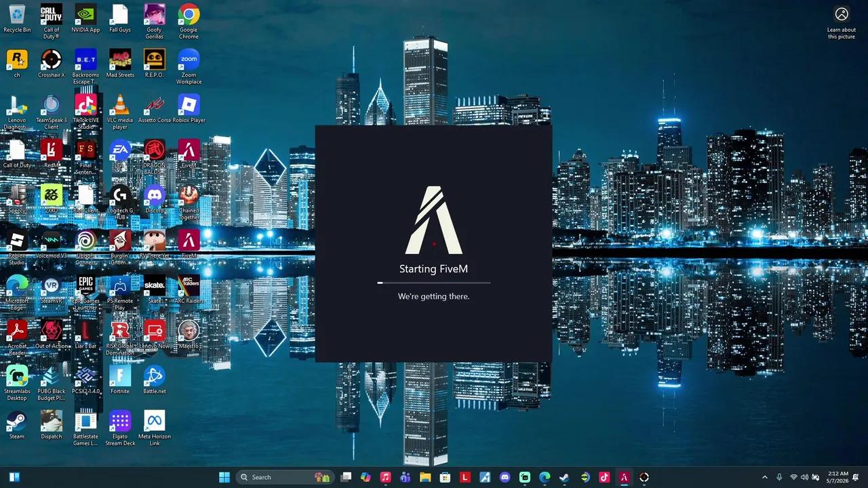Open the Crosshair X desktop shortcut
868x488 pixels.
pyautogui.click(x=52, y=64)
